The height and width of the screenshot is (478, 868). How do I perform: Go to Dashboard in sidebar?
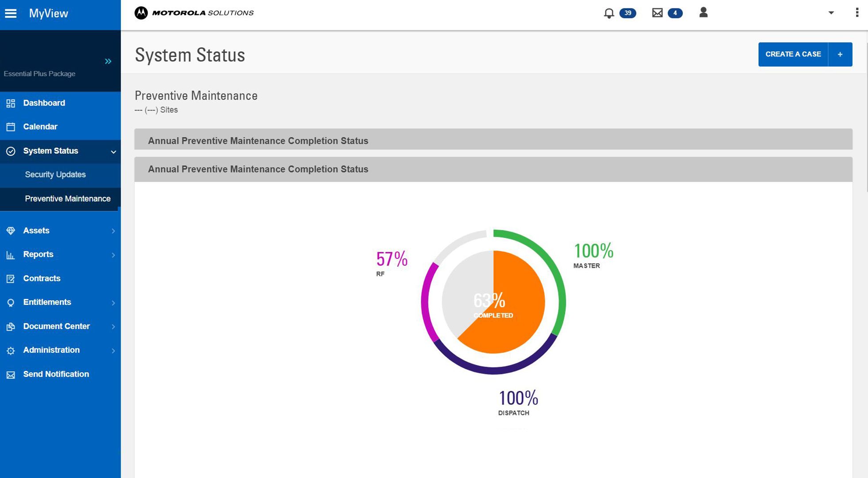pos(44,103)
